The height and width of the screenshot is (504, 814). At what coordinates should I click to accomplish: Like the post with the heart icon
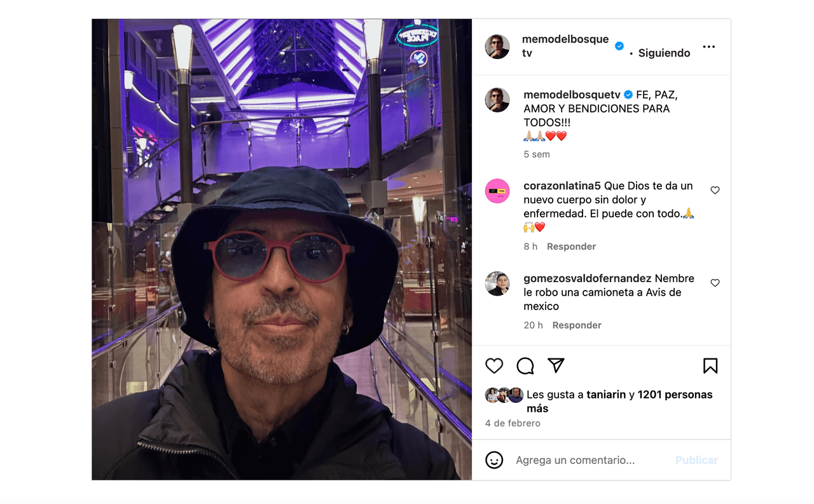pyautogui.click(x=494, y=365)
